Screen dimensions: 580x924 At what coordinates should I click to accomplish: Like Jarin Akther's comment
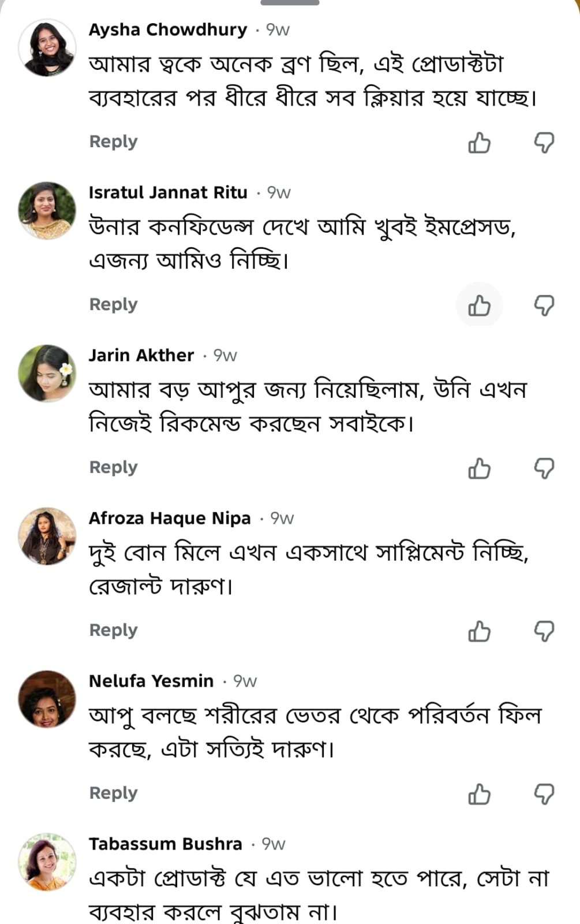479,468
